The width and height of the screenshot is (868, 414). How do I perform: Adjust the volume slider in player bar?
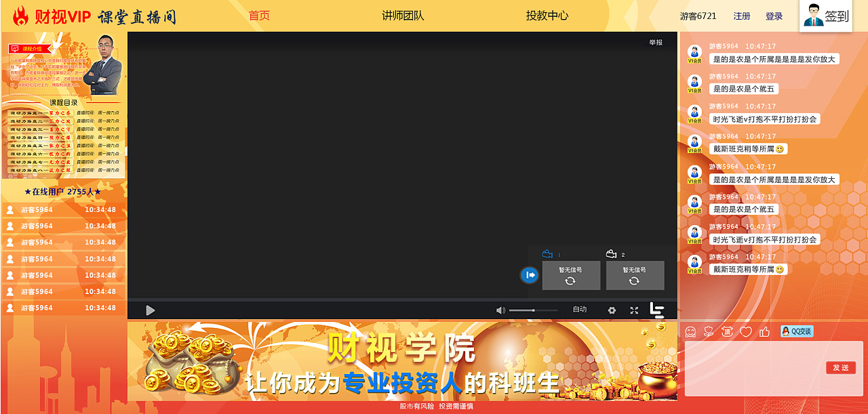tap(534, 310)
